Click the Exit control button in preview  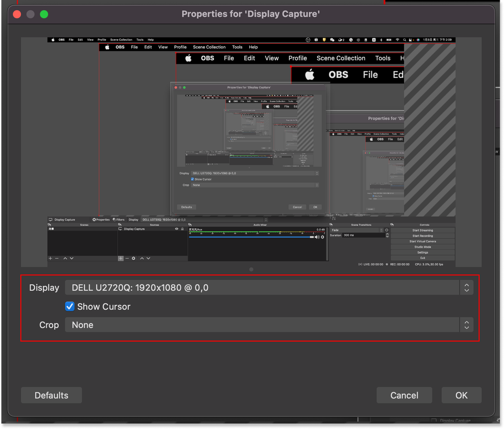pyautogui.click(x=422, y=258)
